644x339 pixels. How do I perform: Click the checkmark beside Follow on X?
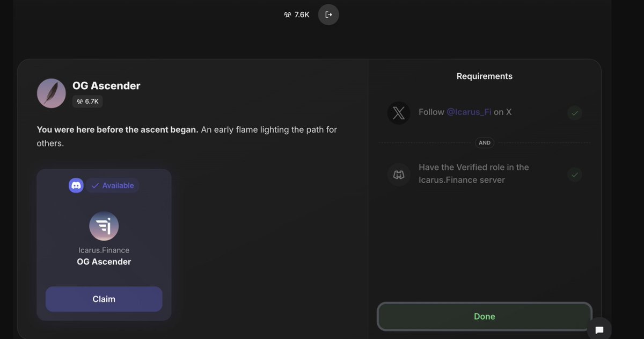(575, 113)
